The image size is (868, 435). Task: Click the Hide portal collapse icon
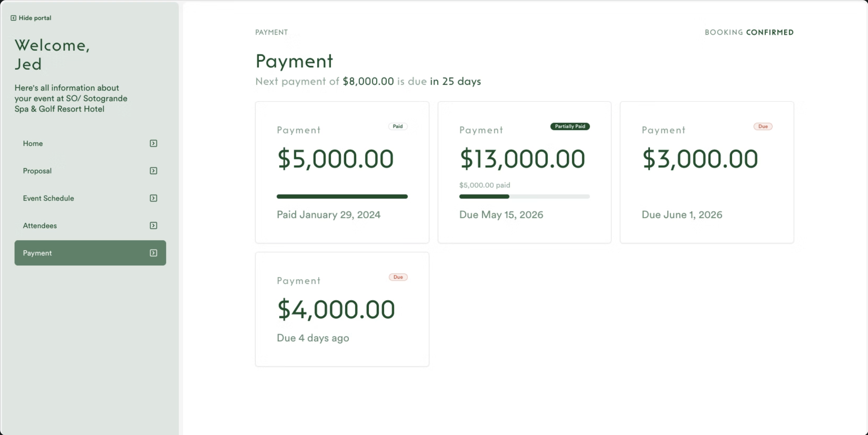[13, 18]
